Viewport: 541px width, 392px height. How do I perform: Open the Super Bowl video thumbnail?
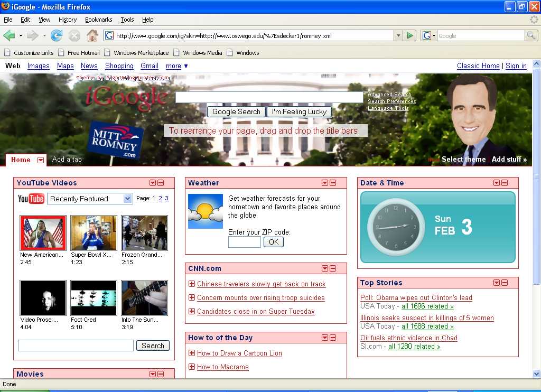[94, 233]
